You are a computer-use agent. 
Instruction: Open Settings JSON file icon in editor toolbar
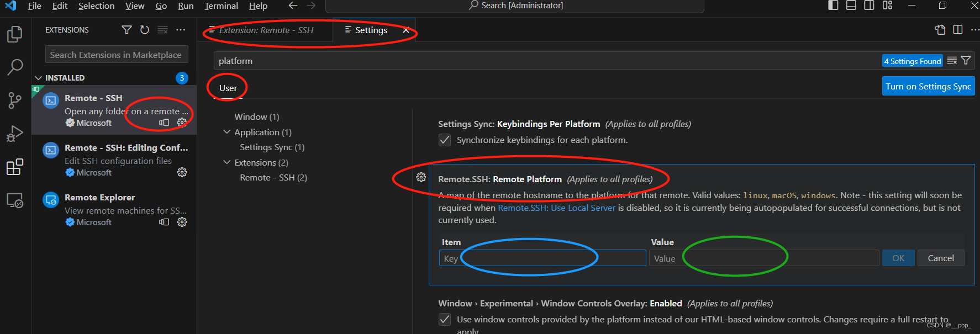pyautogui.click(x=940, y=30)
